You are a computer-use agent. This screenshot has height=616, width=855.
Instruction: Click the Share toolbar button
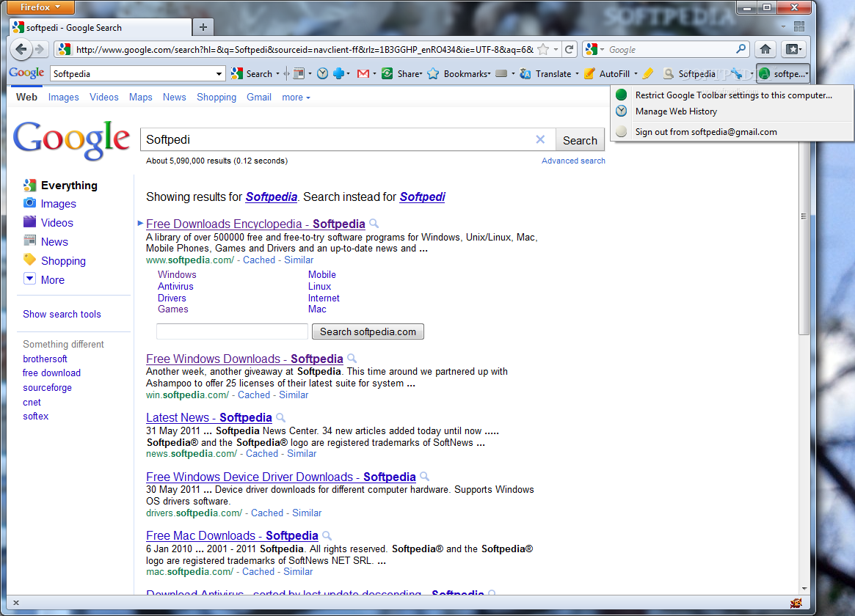[x=401, y=73]
